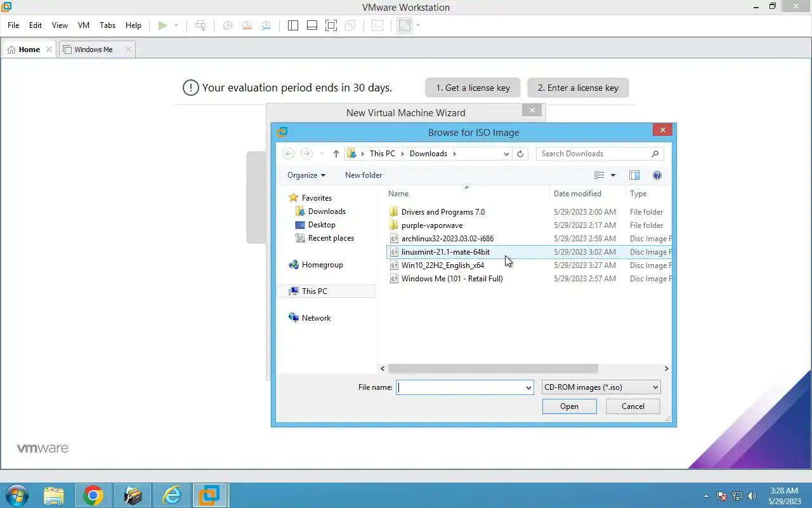812x508 pixels.
Task: Click the Open button
Action: pos(569,406)
